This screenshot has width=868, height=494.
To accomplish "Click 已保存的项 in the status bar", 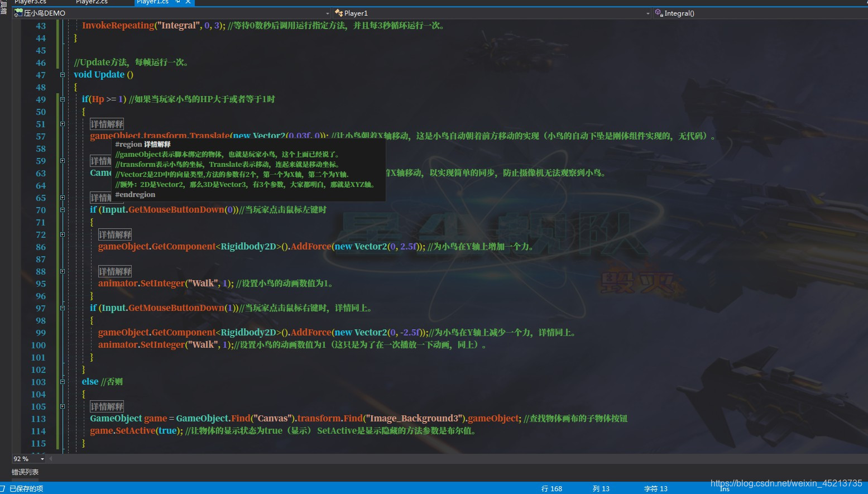I will pyautogui.click(x=26, y=488).
